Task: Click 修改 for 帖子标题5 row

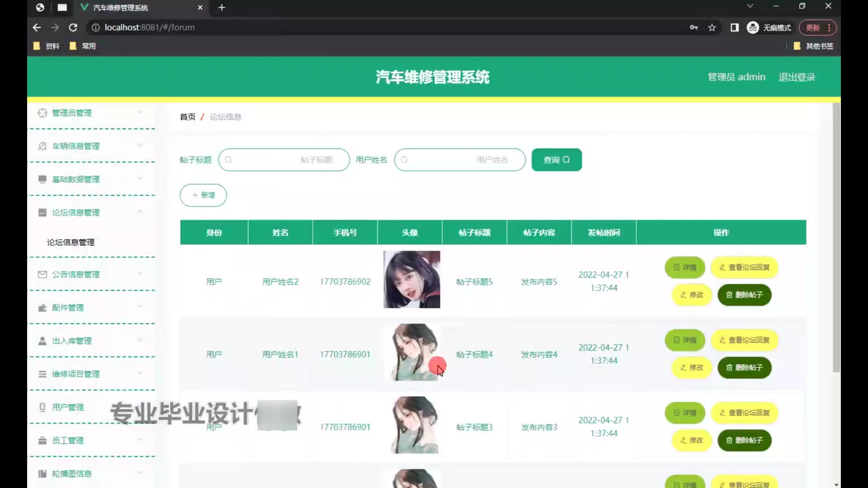Action: tap(692, 295)
